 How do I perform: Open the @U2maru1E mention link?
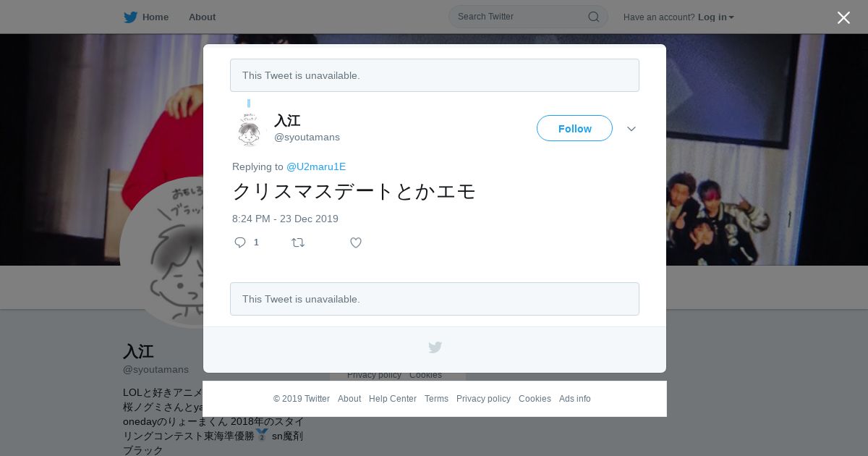(316, 166)
